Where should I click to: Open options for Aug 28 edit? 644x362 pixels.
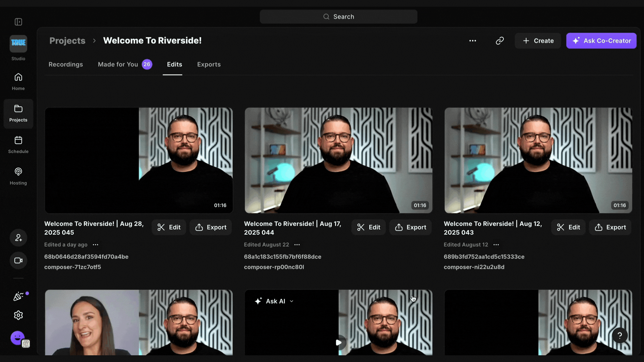96,245
